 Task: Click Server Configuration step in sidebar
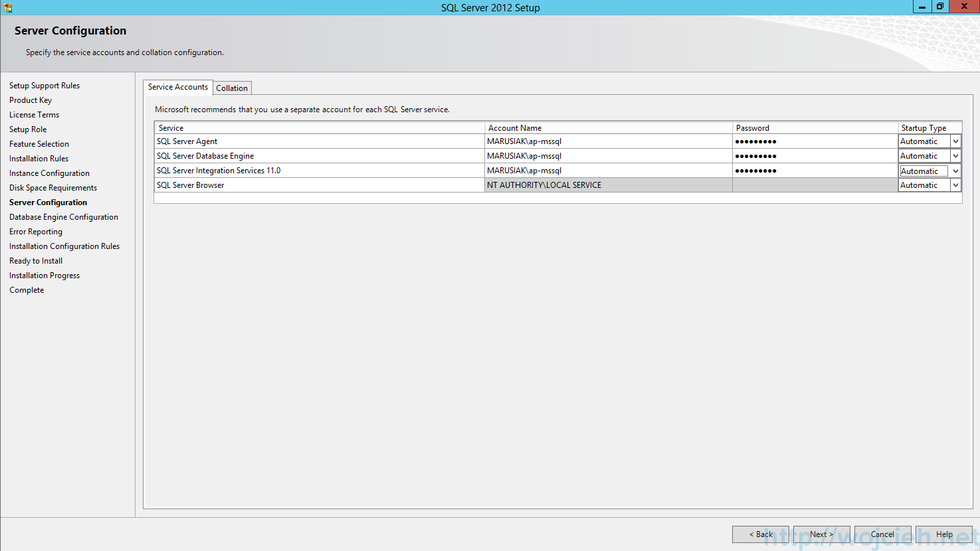(48, 202)
